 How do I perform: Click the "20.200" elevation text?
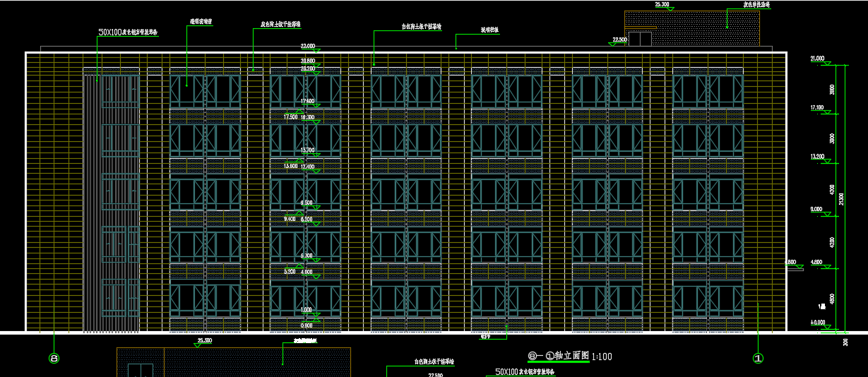coord(308,68)
